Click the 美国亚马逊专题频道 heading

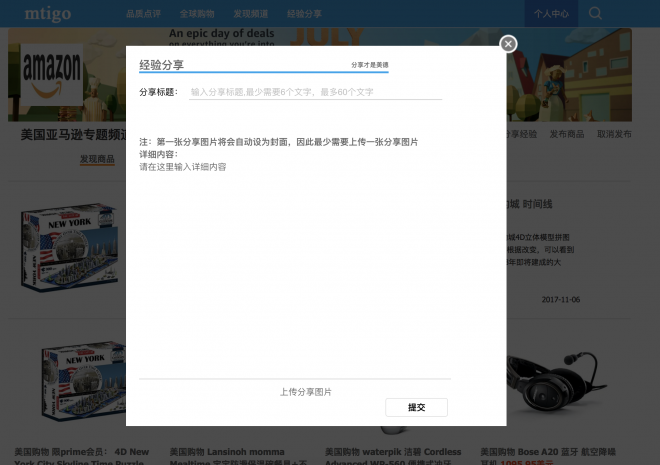[x=73, y=135]
